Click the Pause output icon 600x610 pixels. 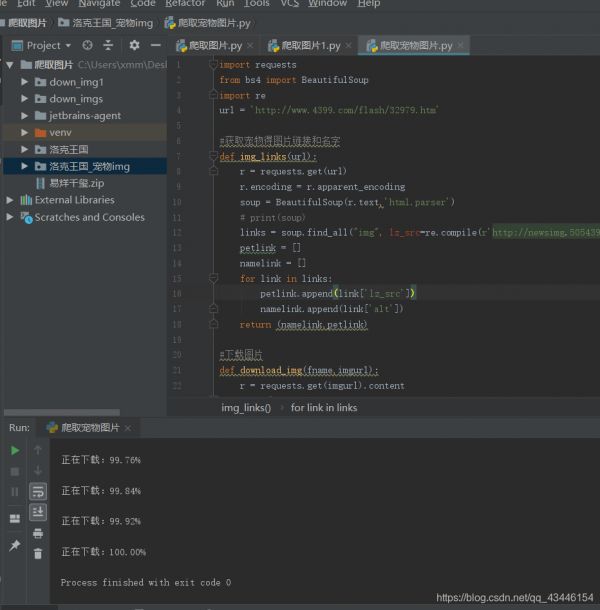click(15, 492)
